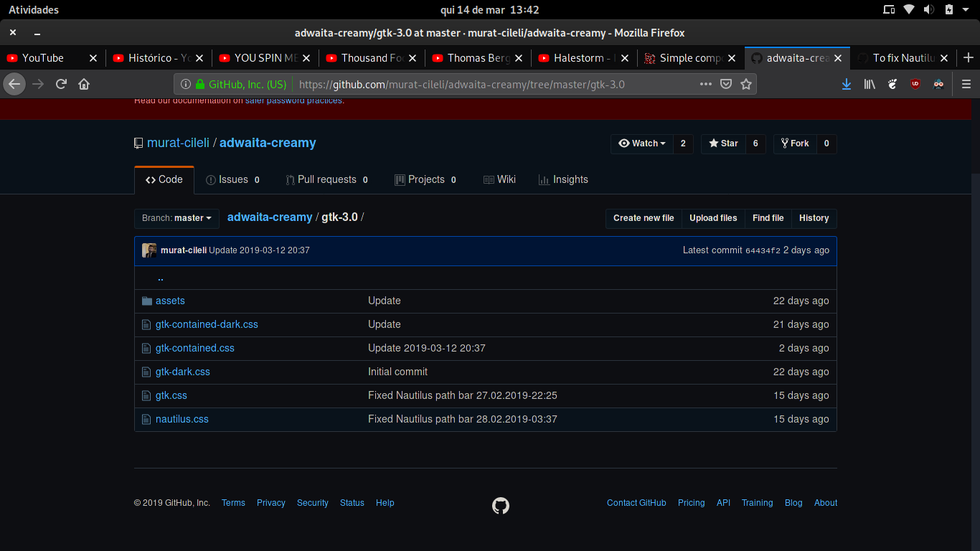The height and width of the screenshot is (551, 980).
Task: Open the Library sidebar icon
Action: [x=870, y=84]
